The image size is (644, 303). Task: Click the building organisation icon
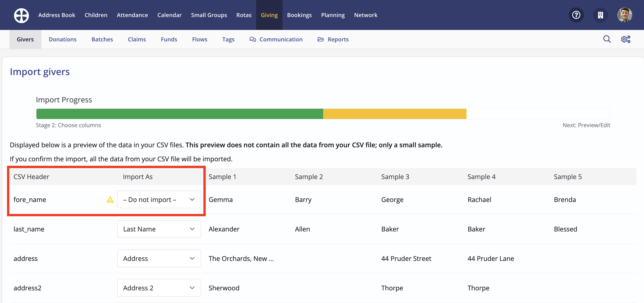(600, 15)
